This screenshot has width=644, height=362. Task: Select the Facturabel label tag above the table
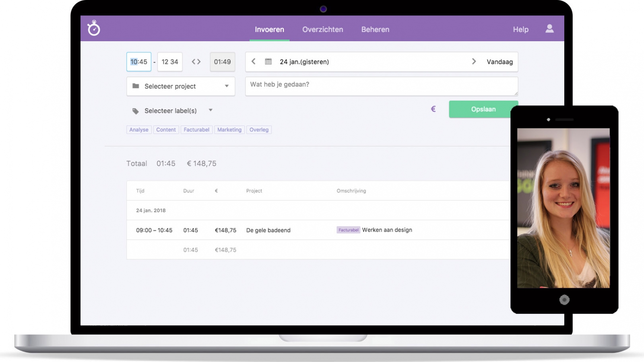(x=196, y=130)
